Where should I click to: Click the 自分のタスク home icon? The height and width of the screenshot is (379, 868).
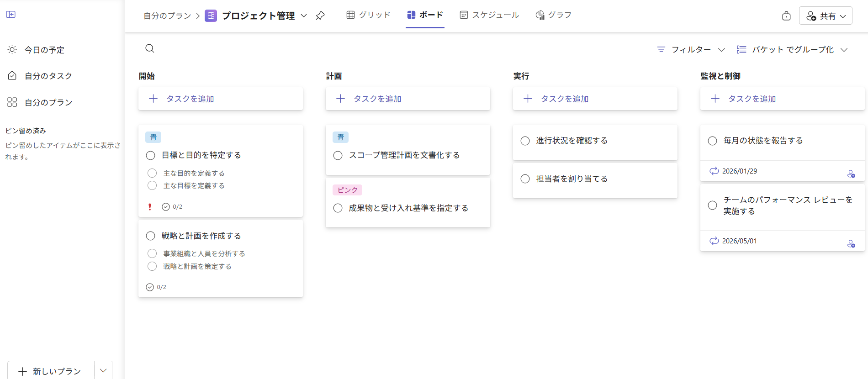(x=12, y=76)
